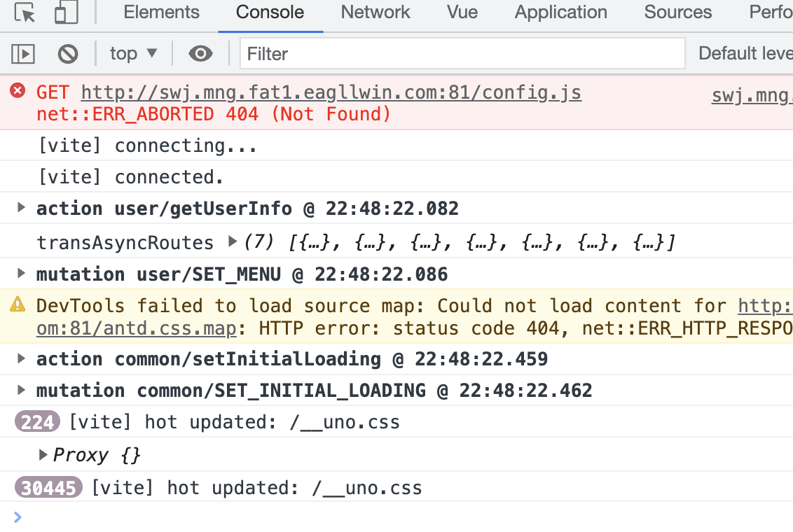Click the warning triangle on the source map message
This screenshot has width=793, height=532.
pos(19,304)
